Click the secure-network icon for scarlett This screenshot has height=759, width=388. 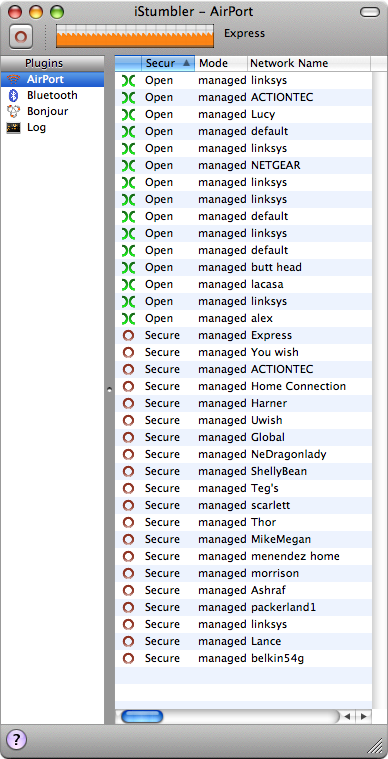pos(128,505)
